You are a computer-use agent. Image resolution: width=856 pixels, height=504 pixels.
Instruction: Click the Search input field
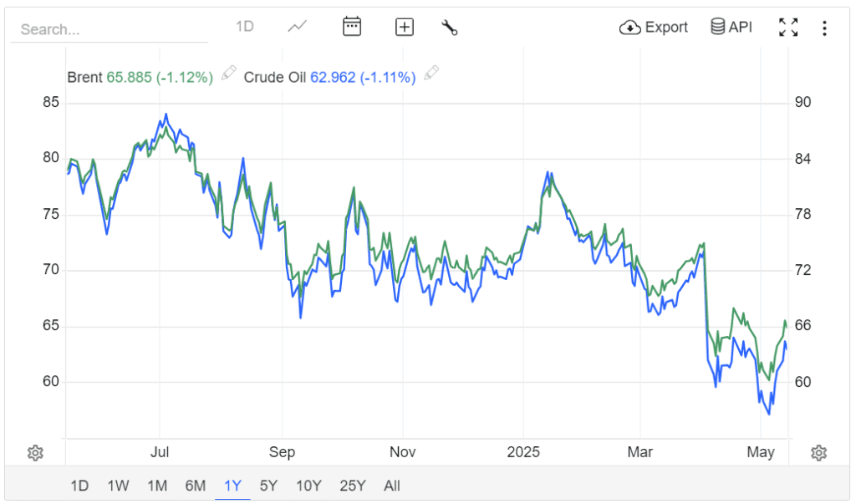click(109, 29)
